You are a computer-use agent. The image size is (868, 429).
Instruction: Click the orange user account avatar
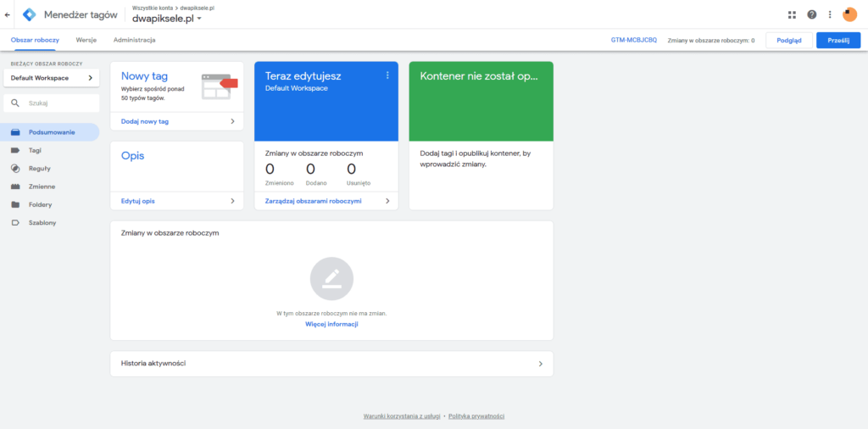pos(849,14)
